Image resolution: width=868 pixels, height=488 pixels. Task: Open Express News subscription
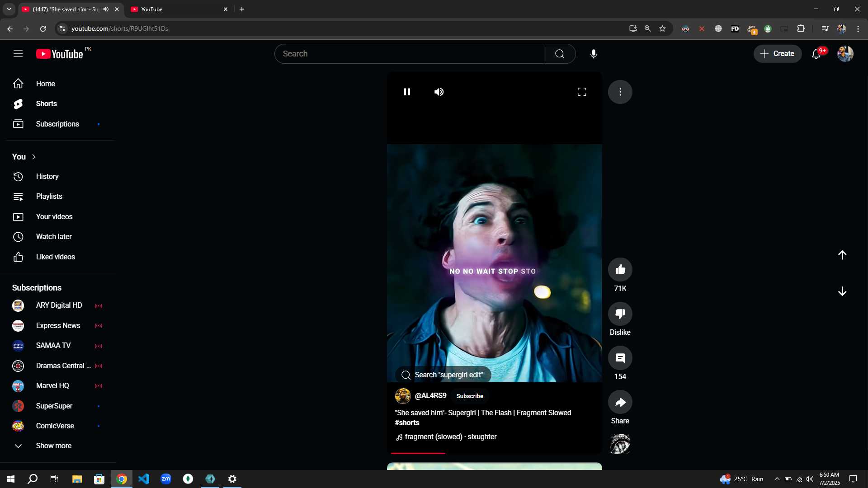pyautogui.click(x=58, y=326)
